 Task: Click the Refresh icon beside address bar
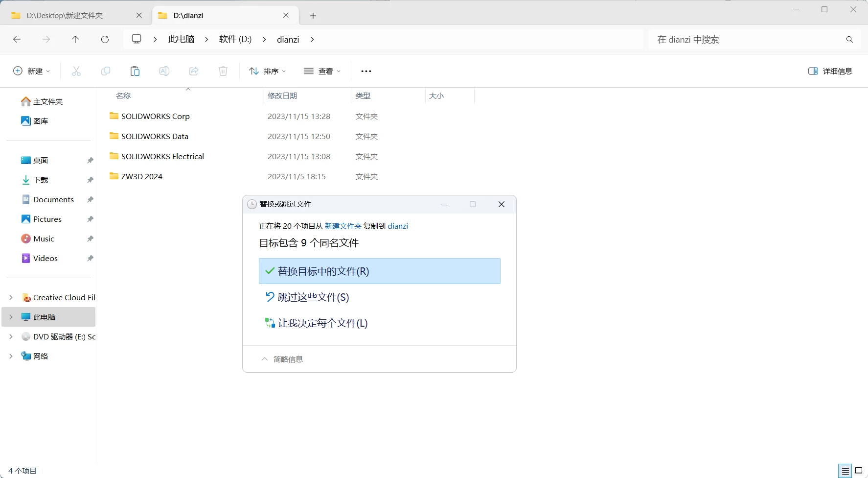[105, 39]
